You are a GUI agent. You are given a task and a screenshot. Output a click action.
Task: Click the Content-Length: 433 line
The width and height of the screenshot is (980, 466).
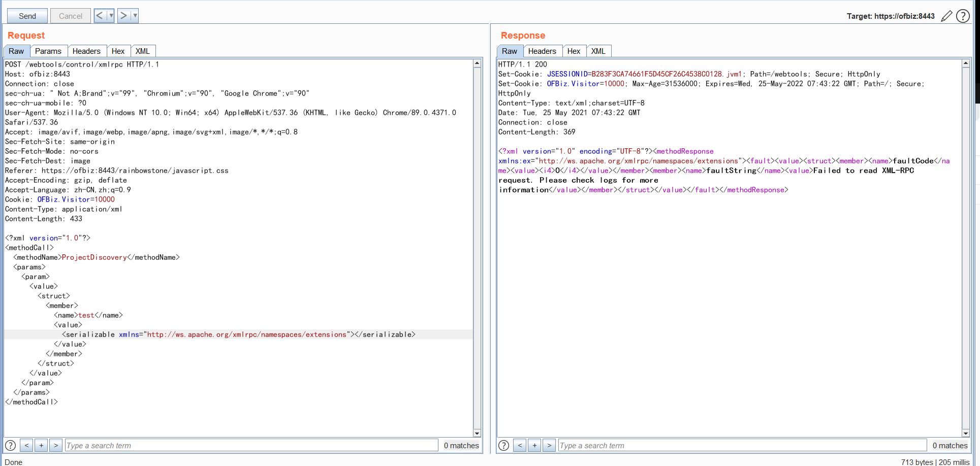(x=44, y=219)
